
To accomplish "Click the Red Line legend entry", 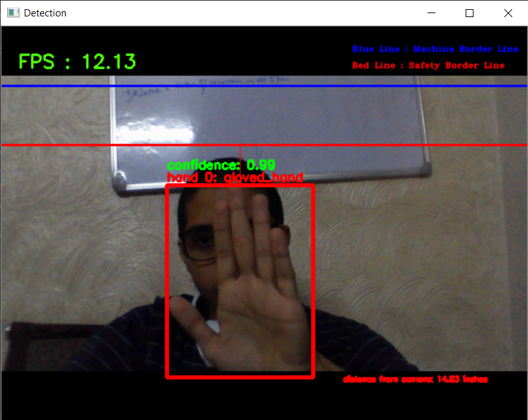I will point(427,65).
